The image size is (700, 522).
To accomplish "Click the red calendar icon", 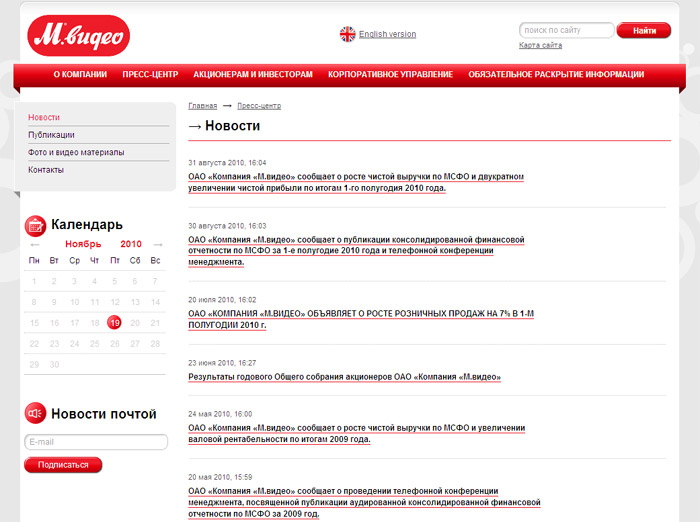I will coord(35,225).
